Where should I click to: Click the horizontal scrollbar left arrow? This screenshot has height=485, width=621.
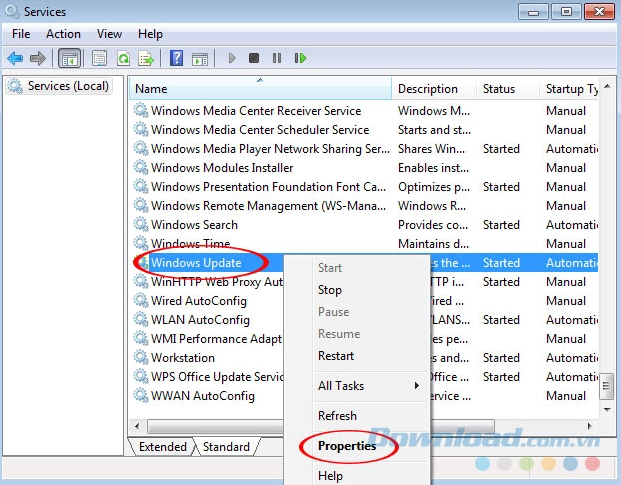137,426
